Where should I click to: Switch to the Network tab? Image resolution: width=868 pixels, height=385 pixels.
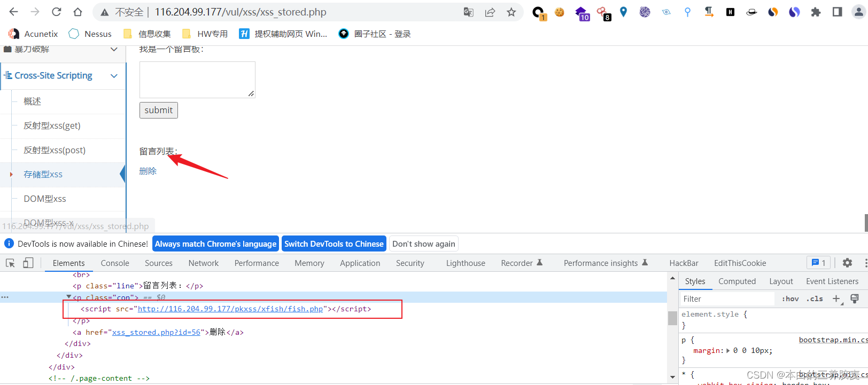coord(204,263)
